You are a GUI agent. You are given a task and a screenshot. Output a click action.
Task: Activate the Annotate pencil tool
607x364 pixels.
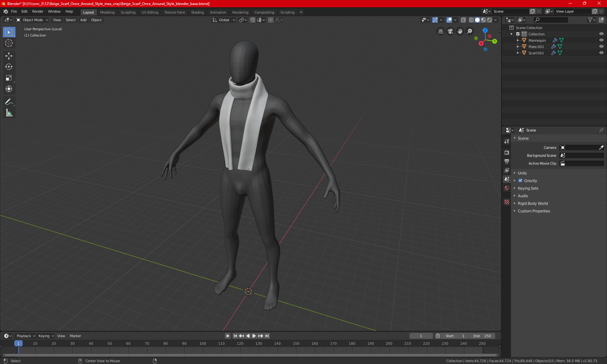(9, 102)
